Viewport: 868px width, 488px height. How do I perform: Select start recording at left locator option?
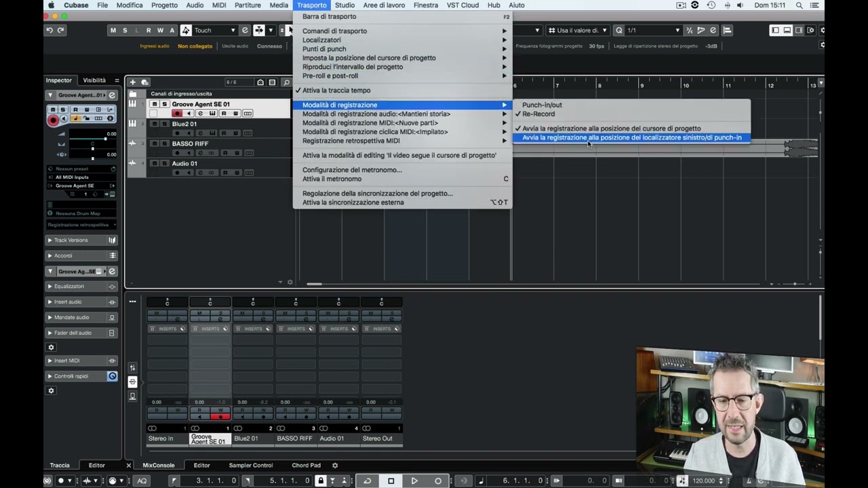pos(631,138)
